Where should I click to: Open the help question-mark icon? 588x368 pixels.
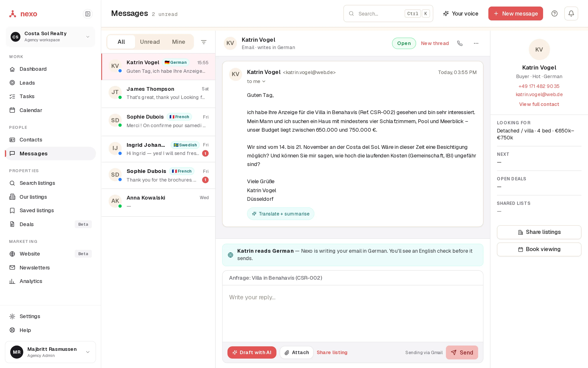[554, 14]
